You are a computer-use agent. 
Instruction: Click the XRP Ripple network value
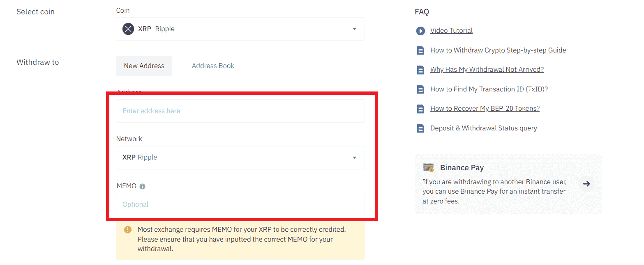click(140, 158)
